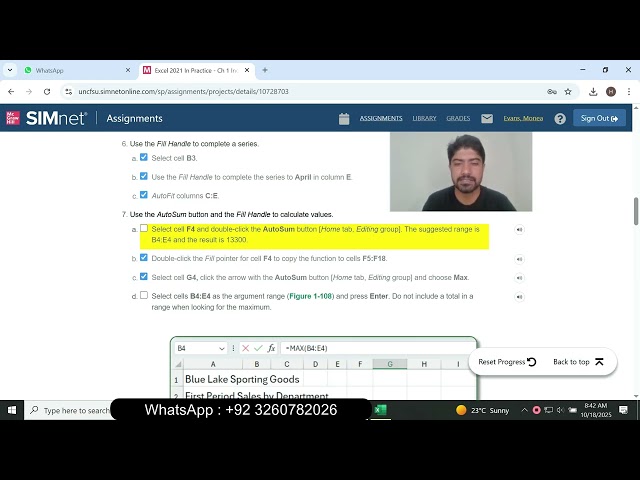The height and width of the screenshot is (480, 640).
Task: Select the Excel 2021 In Practice tab
Action: click(x=197, y=70)
